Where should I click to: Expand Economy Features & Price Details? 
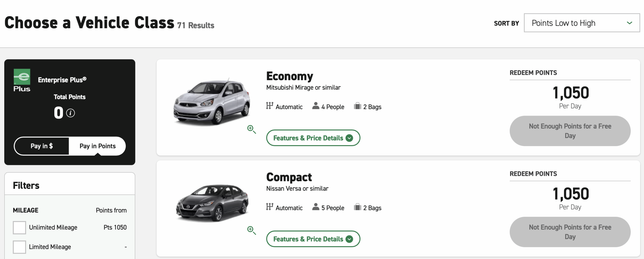point(313,138)
